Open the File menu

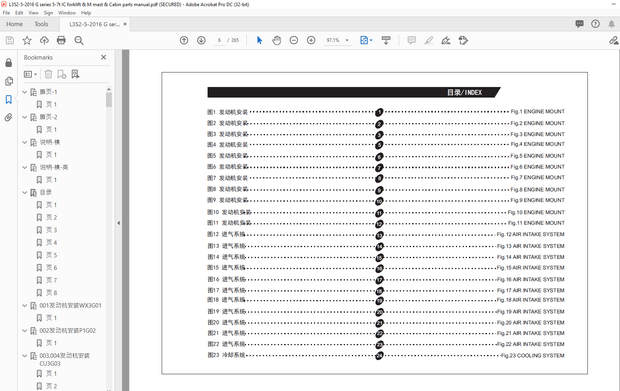coord(6,13)
